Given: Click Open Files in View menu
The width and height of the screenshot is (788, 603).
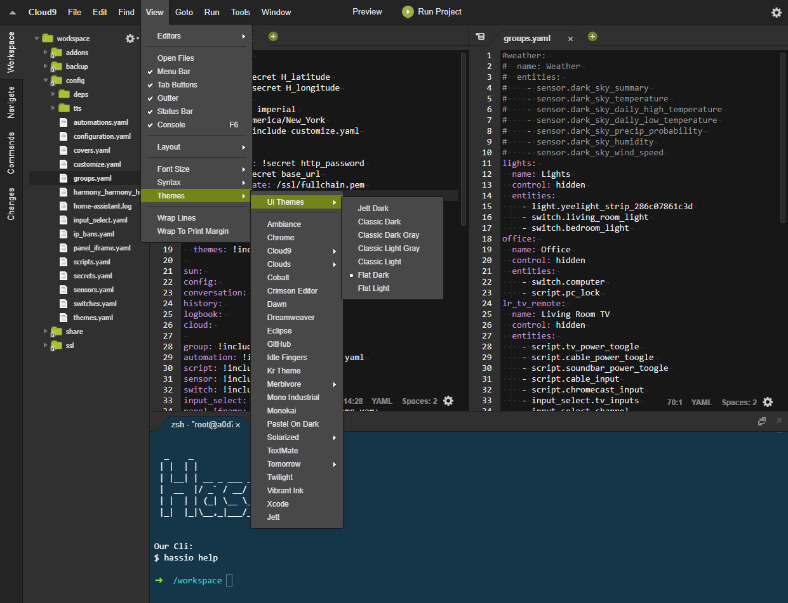Looking at the screenshot, I should pyautogui.click(x=196, y=58).
